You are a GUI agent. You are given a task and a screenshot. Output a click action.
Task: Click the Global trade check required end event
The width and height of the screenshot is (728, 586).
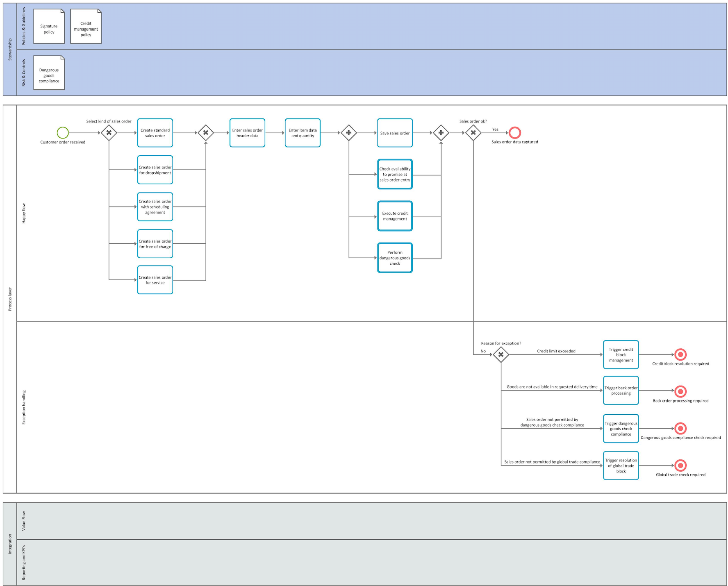tap(680, 466)
